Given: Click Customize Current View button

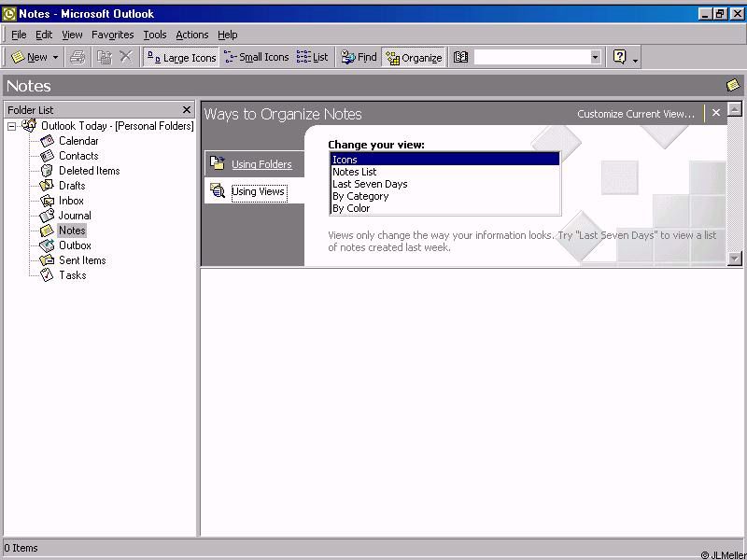Looking at the screenshot, I should pos(636,114).
